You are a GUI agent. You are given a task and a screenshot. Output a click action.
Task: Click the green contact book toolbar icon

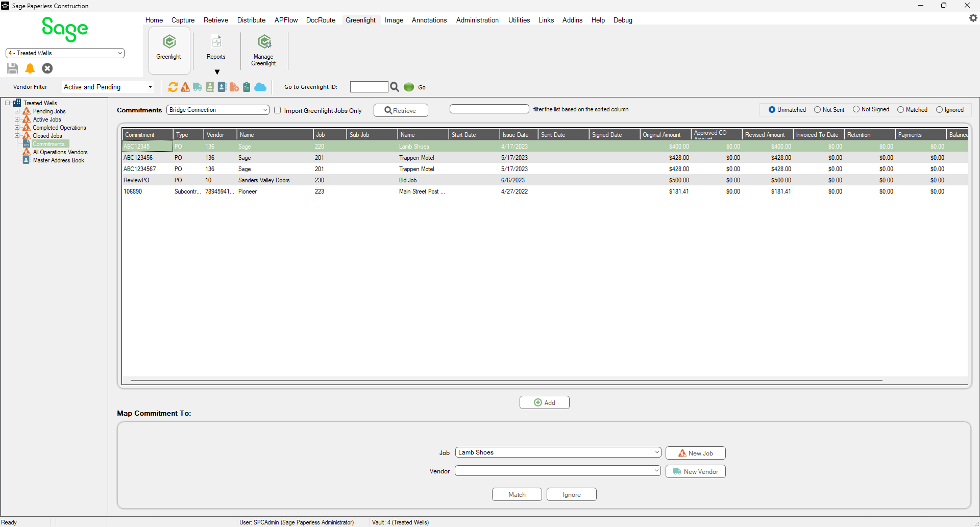pos(210,87)
